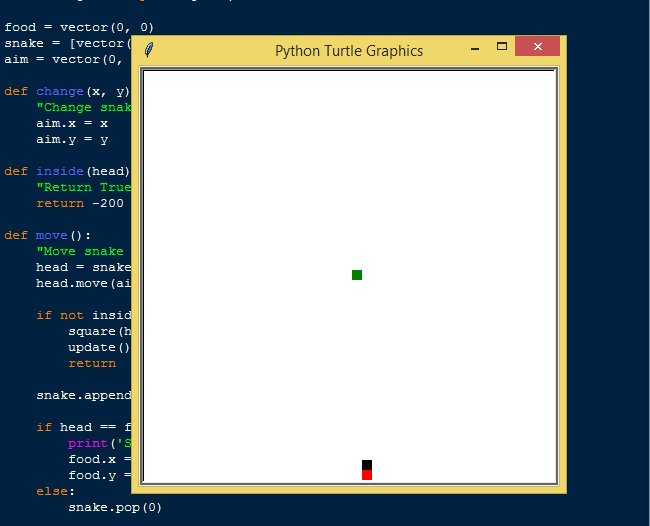Image resolution: width=650 pixels, height=526 pixels.
Task: Click the 'snake.append' code line
Action: coord(84,395)
